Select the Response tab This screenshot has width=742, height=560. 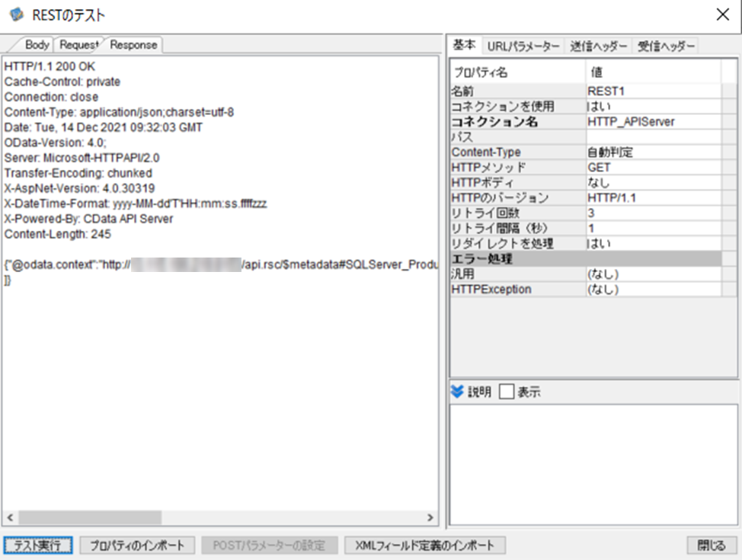click(x=133, y=45)
